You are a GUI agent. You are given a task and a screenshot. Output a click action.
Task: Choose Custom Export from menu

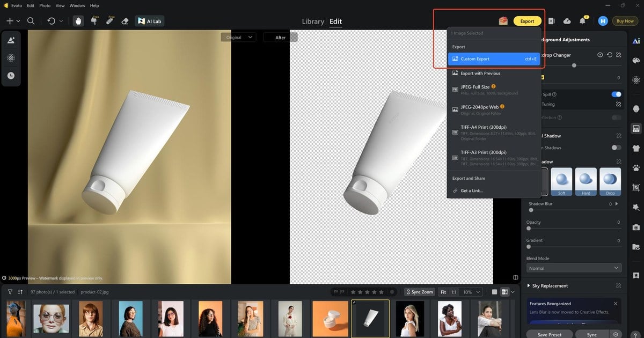[x=494, y=59]
